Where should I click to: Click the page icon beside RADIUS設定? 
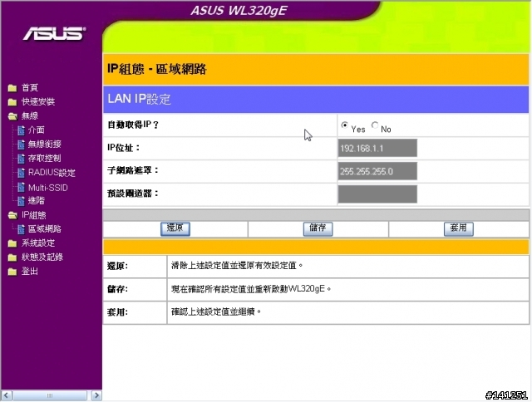[x=21, y=173]
